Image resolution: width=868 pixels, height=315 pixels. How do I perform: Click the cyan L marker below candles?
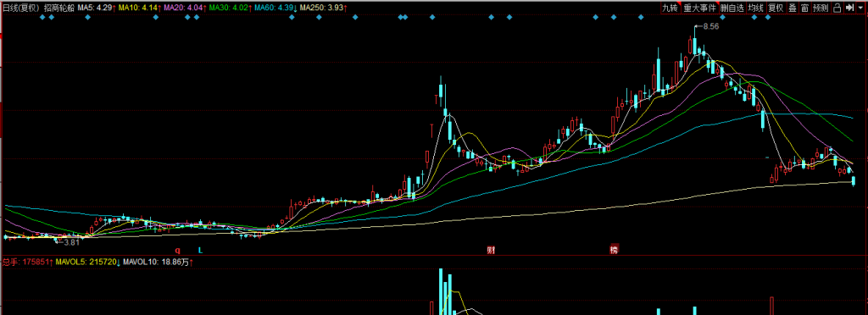coord(201,250)
